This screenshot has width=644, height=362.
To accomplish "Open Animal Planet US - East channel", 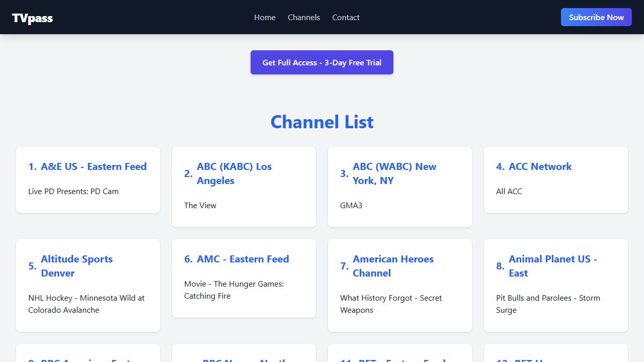I will coord(553,266).
